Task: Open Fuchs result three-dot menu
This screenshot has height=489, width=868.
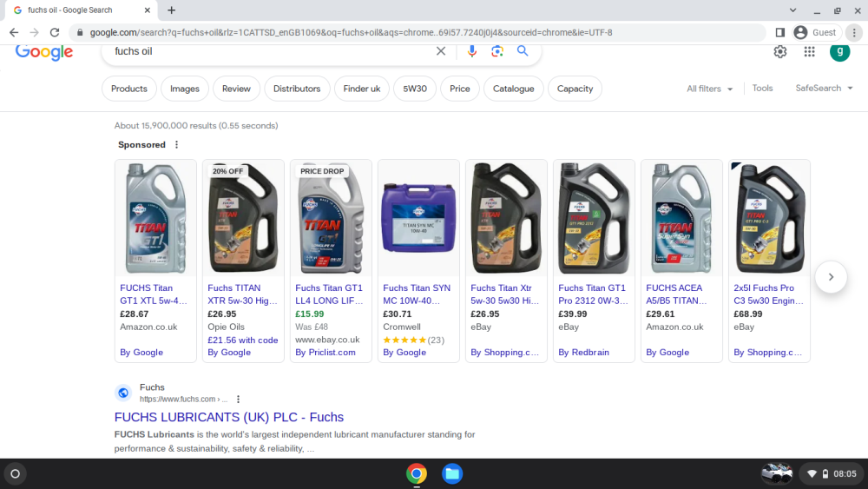Action: click(238, 400)
